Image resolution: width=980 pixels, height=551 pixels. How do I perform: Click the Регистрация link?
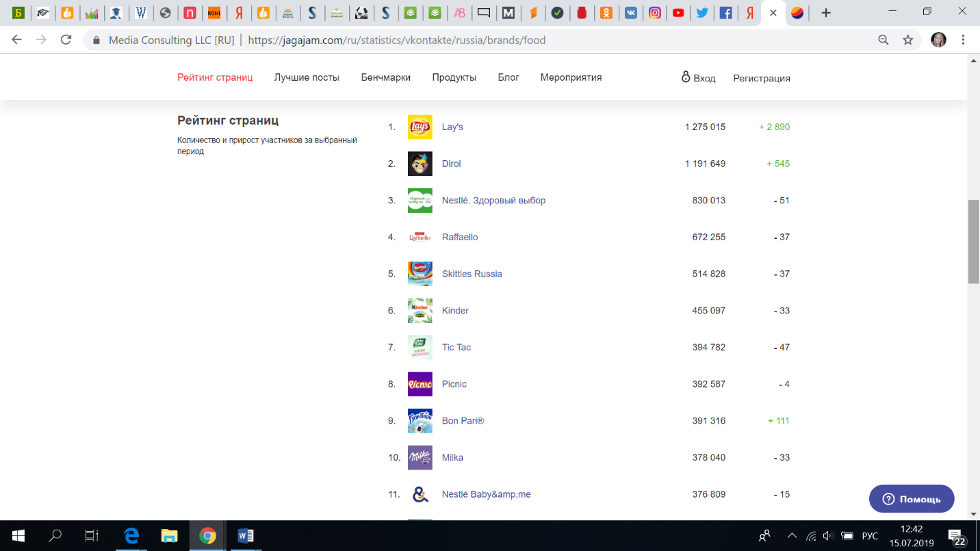point(762,78)
